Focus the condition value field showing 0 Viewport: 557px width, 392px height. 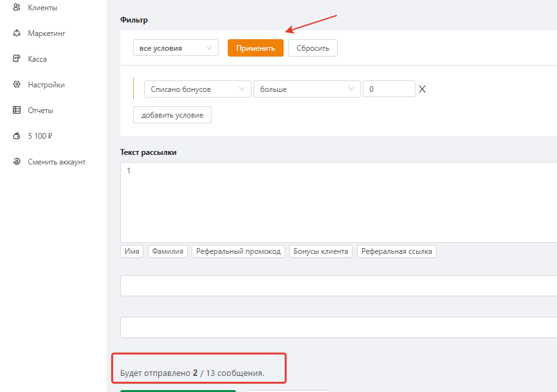click(x=389, y=89)
